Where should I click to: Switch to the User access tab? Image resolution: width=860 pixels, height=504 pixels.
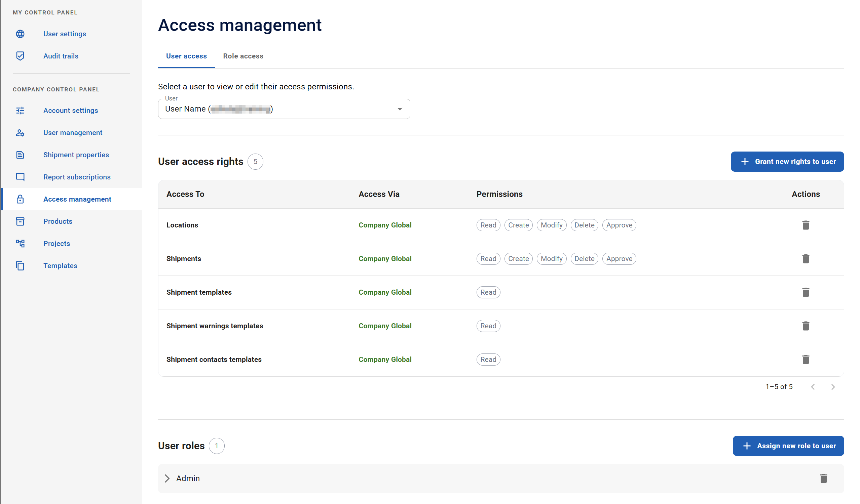pos(186,56)
